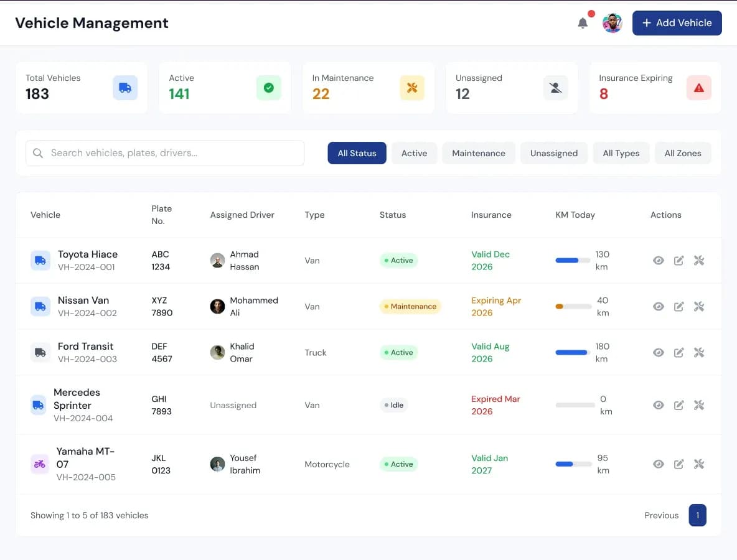Click the Nissan Van vehicle icon
This screenshot has width=737, height=560.
[x=40, y=306]
